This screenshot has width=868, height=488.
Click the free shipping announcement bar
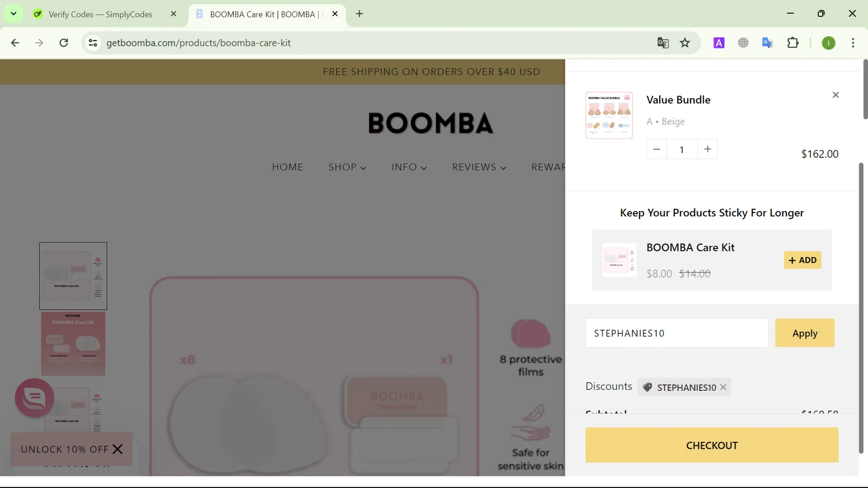click(x=431, y=72)
